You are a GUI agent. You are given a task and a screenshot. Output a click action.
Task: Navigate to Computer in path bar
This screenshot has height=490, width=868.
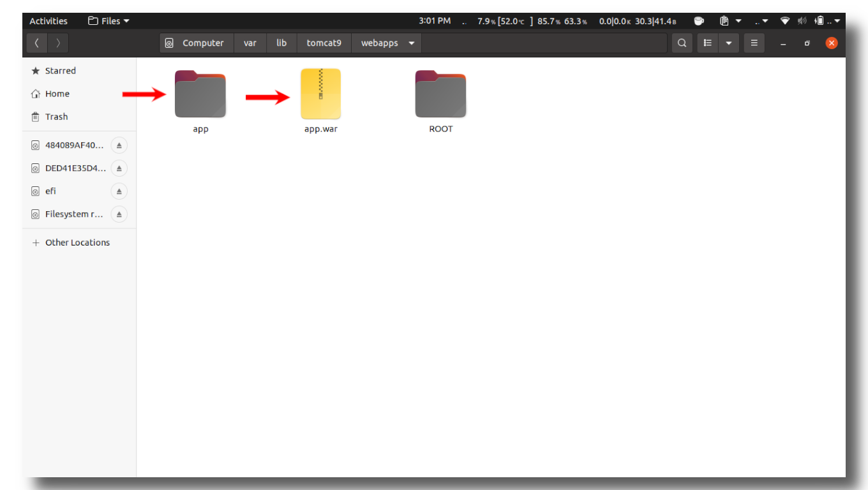[195, 43]
